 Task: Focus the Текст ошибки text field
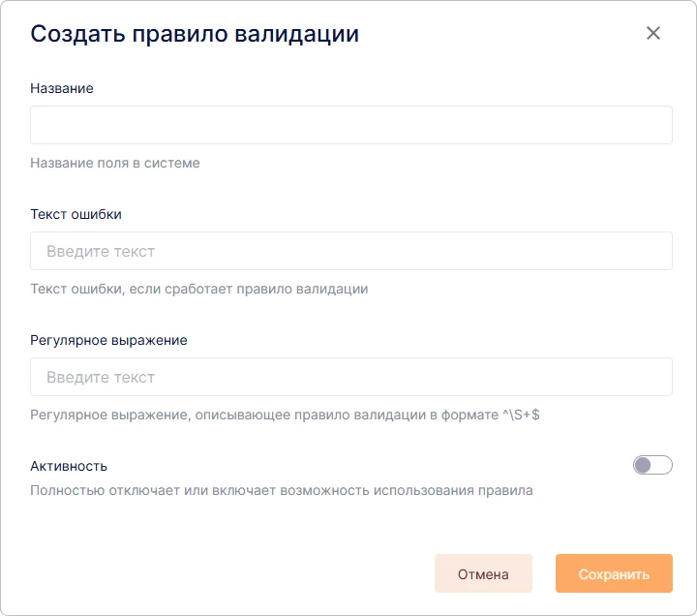(x=350, y=251)
